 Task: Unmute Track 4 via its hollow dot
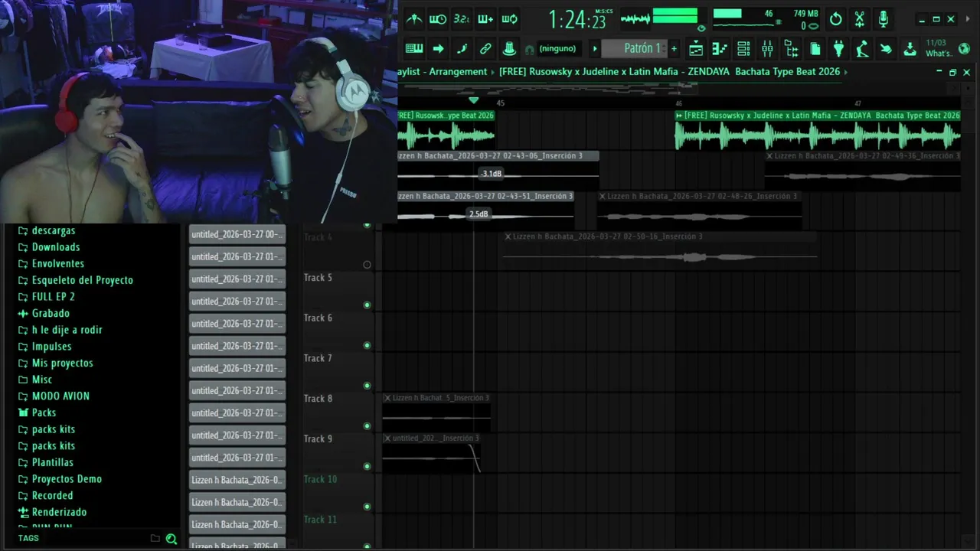coord(367,265)
